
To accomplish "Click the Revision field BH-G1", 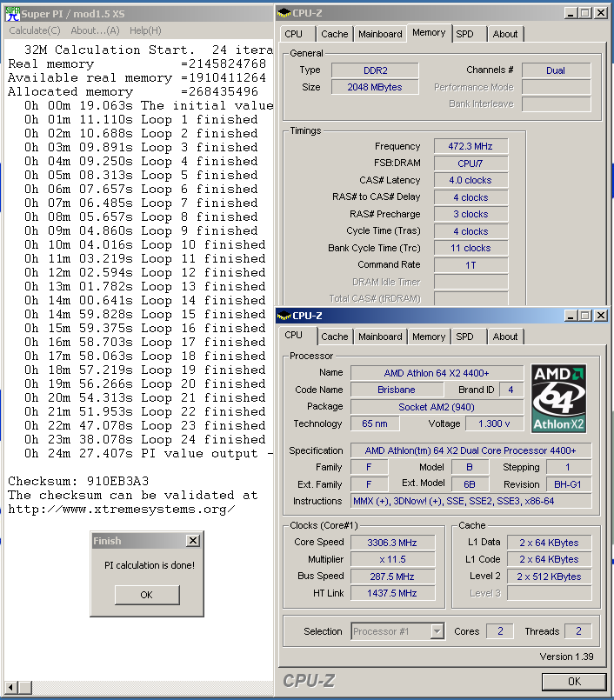I will 568,484.
